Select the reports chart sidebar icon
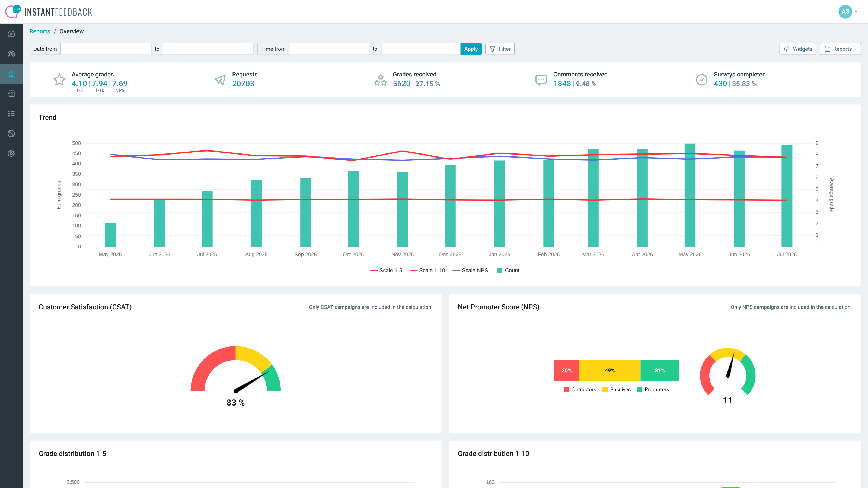The height and width of the screenshot is (488, 868). [11, 74]
